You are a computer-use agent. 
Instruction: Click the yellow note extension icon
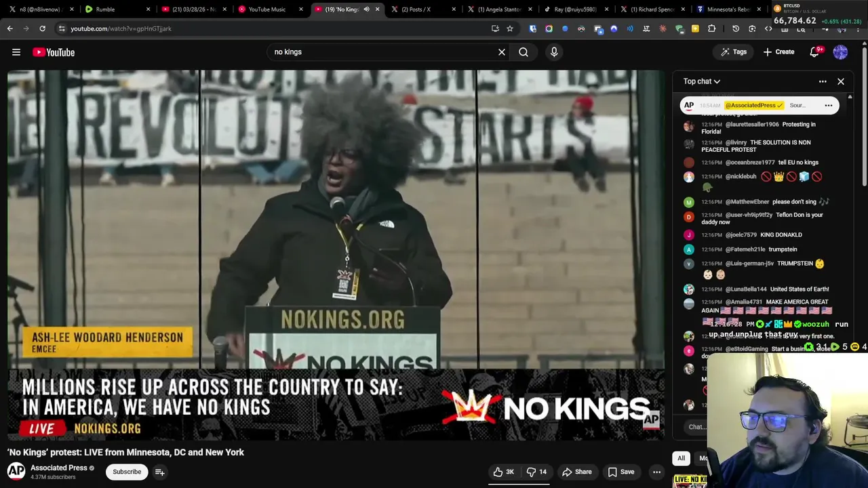695,28
